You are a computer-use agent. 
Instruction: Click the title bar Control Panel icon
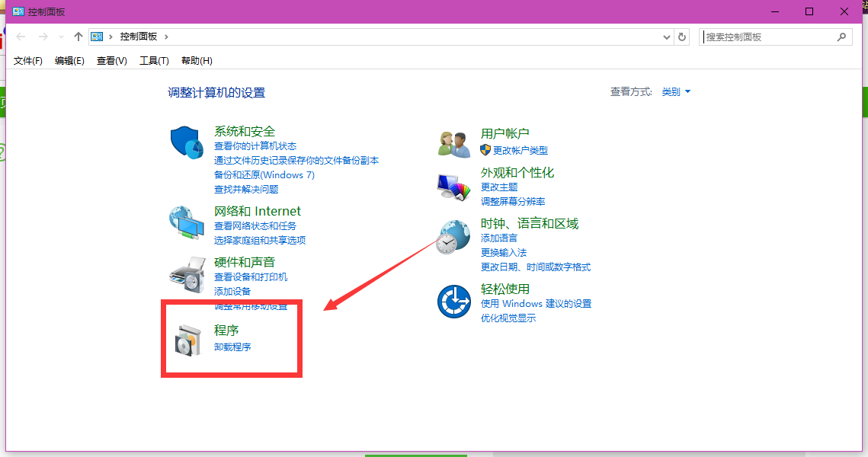pyautogui.click(x=18, y=11)
